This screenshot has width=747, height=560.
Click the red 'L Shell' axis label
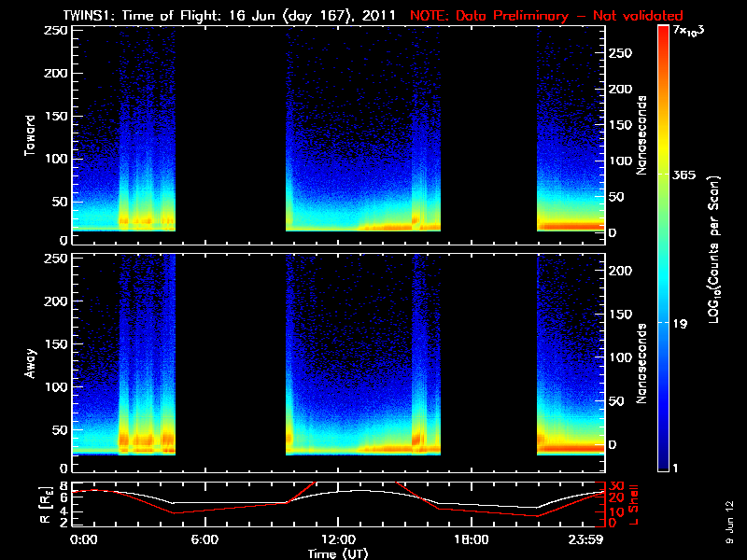(637, 504)
